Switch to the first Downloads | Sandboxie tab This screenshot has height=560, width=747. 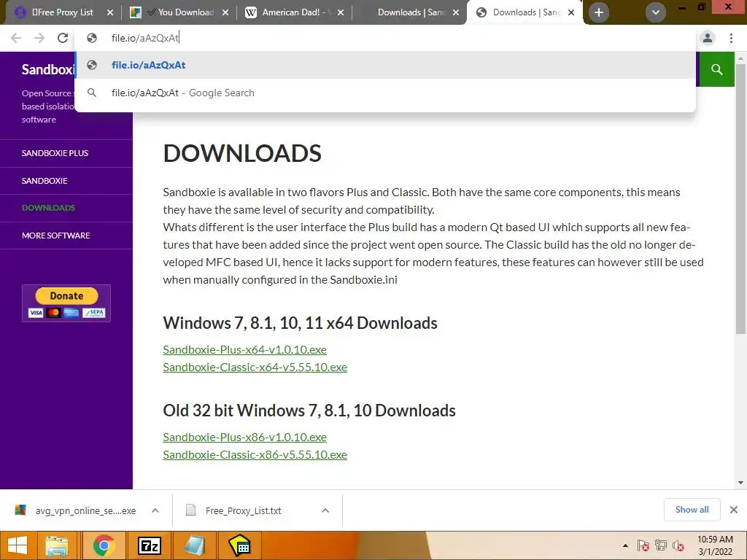tap(410, 12)
